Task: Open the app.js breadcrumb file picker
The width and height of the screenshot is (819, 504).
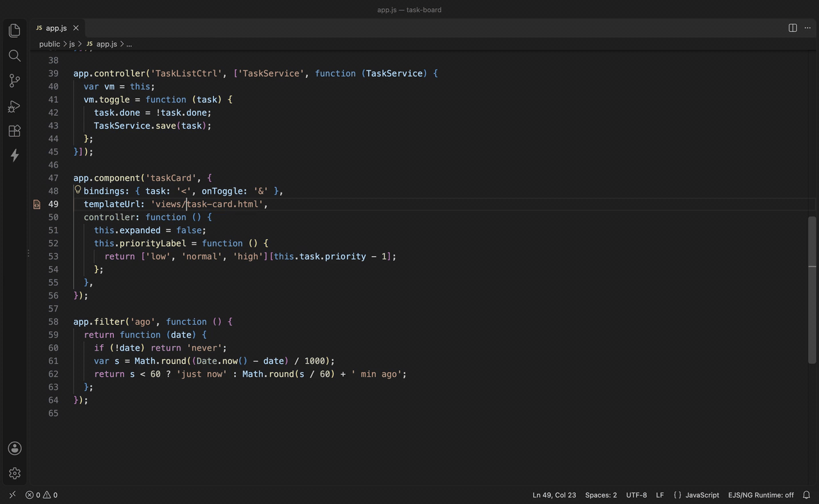Action: coord(102,44)
